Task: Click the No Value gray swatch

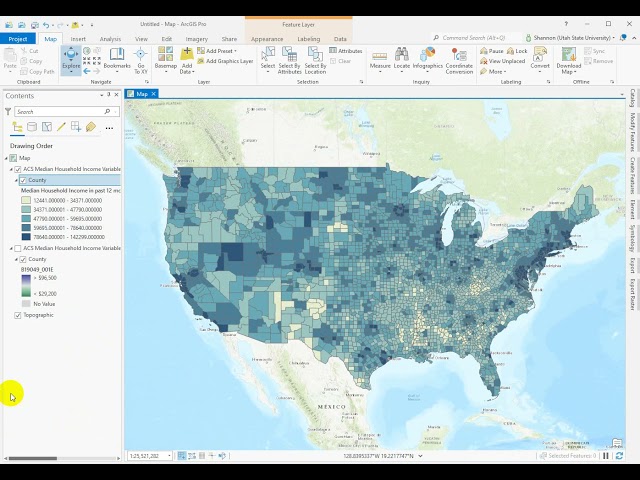Action: (26, 304)
